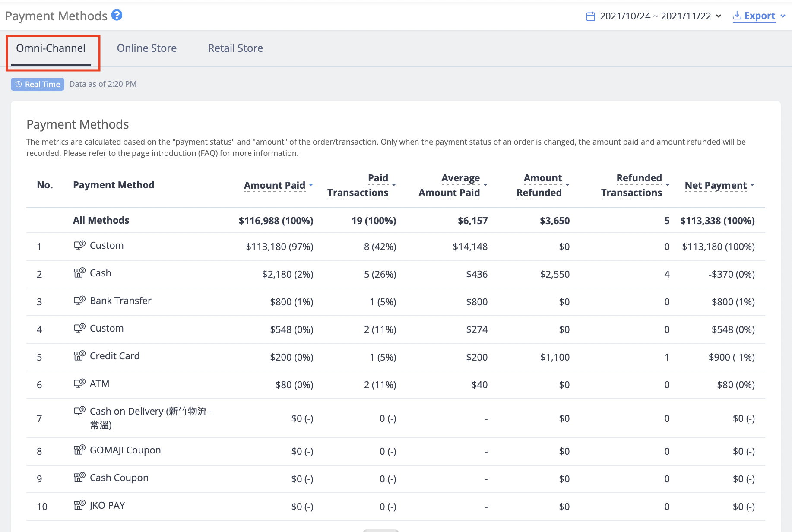
Task: Click the $3,650 total amount refunded
Action: tap(555, 221)
